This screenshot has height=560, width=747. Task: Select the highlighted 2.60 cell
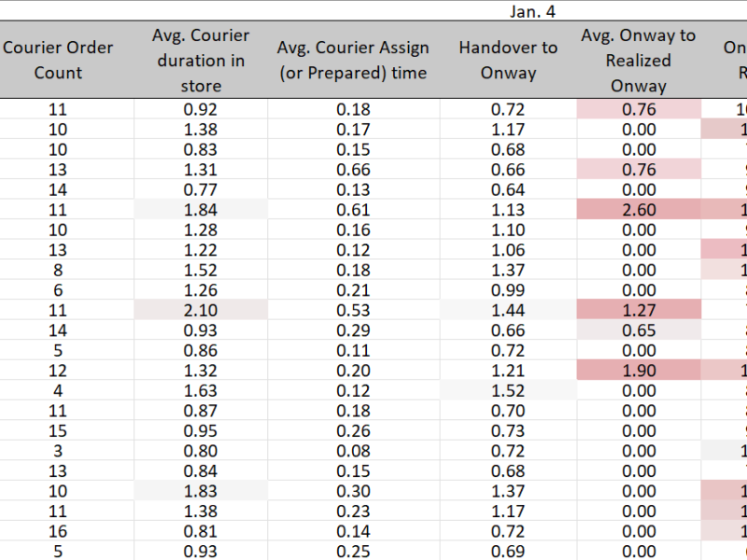(639, 210)
